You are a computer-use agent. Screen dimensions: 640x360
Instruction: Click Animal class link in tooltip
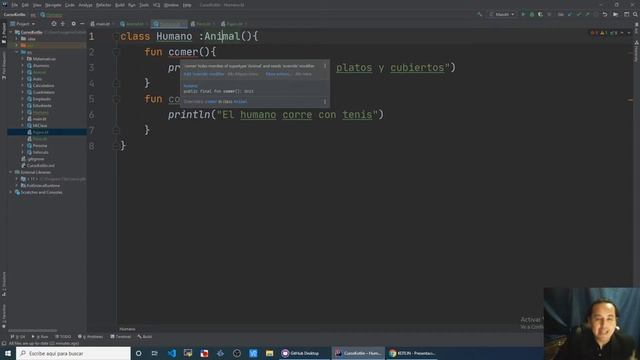click(240, 102)
